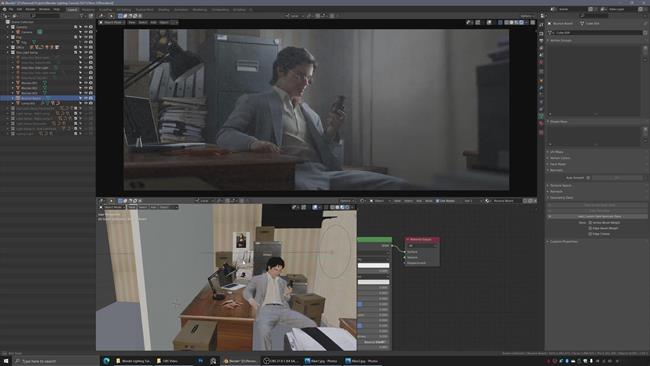Open the Modifiers wrench tab
Screen dimensions: 650x366
(541, 88)
